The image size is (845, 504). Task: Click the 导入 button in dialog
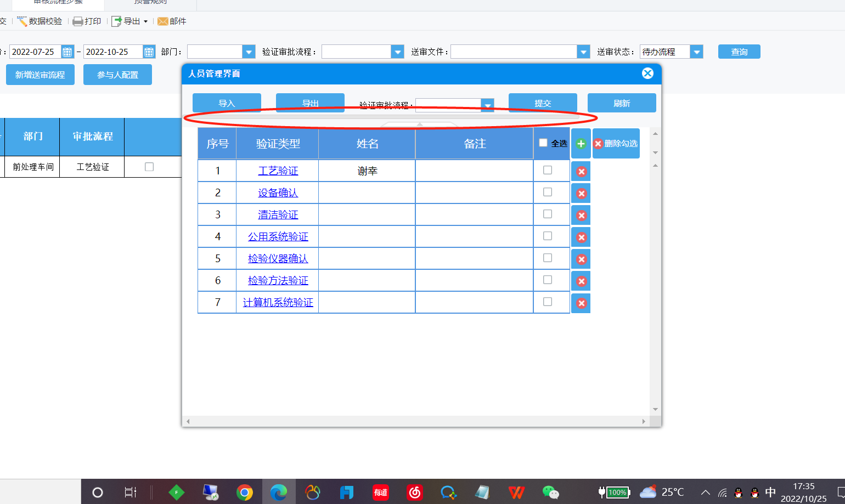(227, 103)
